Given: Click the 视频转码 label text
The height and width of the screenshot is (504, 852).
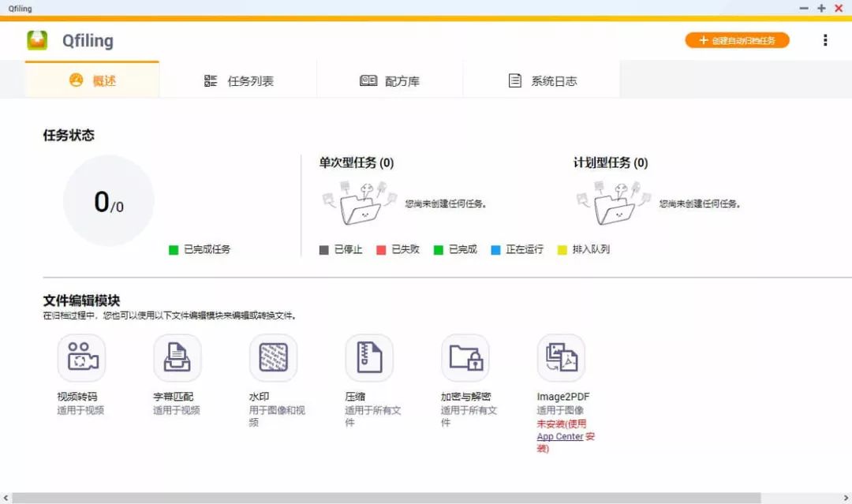Looking at the screenshot, I should click(x=77, y=397).
